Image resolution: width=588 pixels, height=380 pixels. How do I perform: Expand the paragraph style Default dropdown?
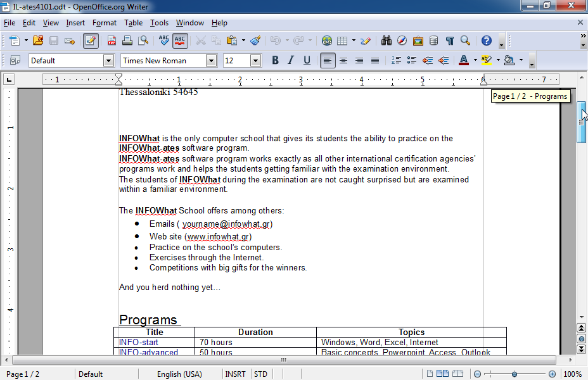(x=108, y=60)
